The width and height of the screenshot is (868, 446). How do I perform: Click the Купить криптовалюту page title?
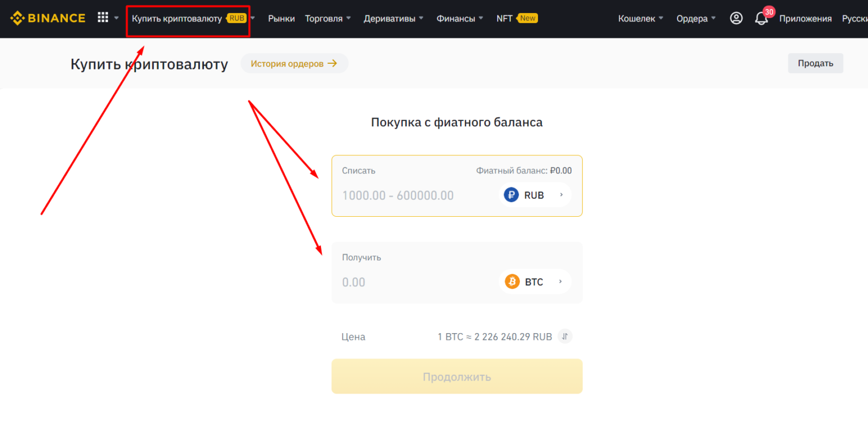pos(149,64)
